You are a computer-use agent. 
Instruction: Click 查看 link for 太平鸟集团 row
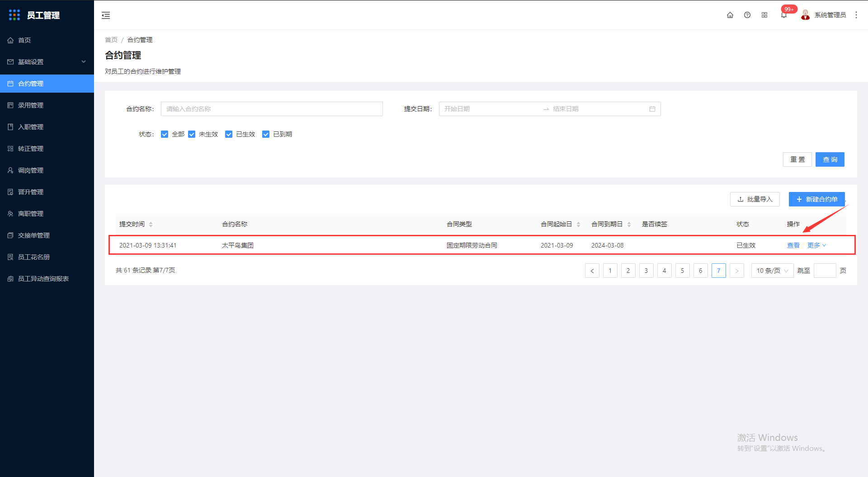pyautogui.click(x=793, y=245)
